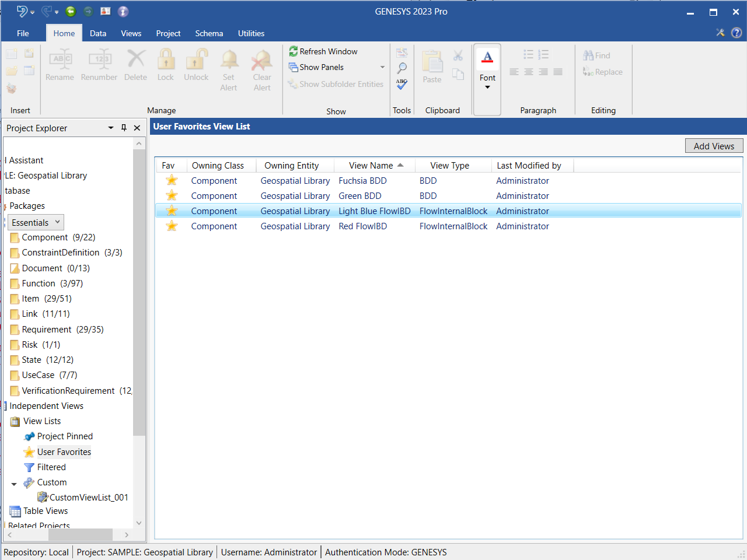Toggle favorite star for Red FlowIBD
Viewport: 747px width, 560px height.
(172, 226)
